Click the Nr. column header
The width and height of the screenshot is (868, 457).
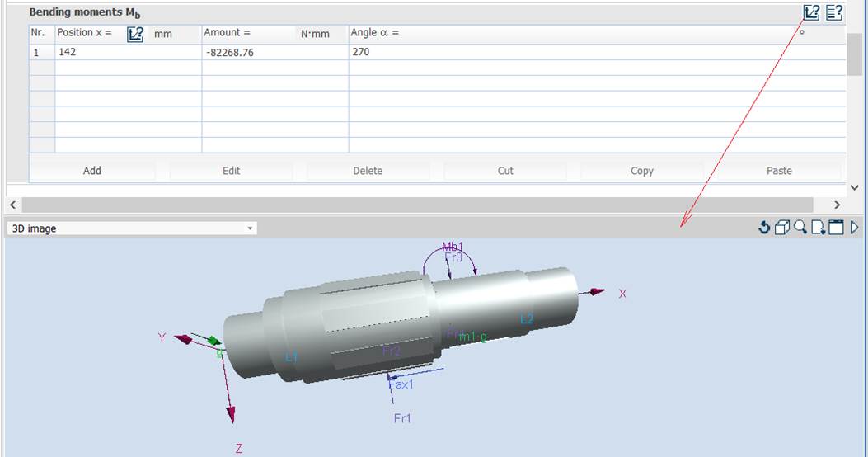click(x=42, y=33)
